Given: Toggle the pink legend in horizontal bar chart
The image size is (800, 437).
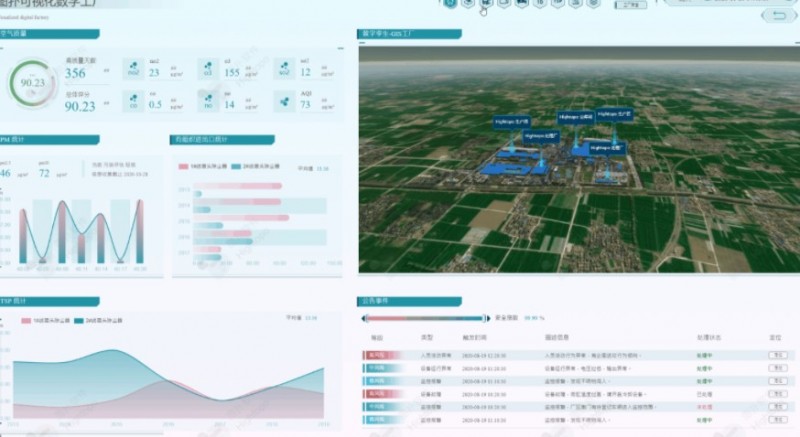Looking at the screenshot, I should tap(183, 167).
